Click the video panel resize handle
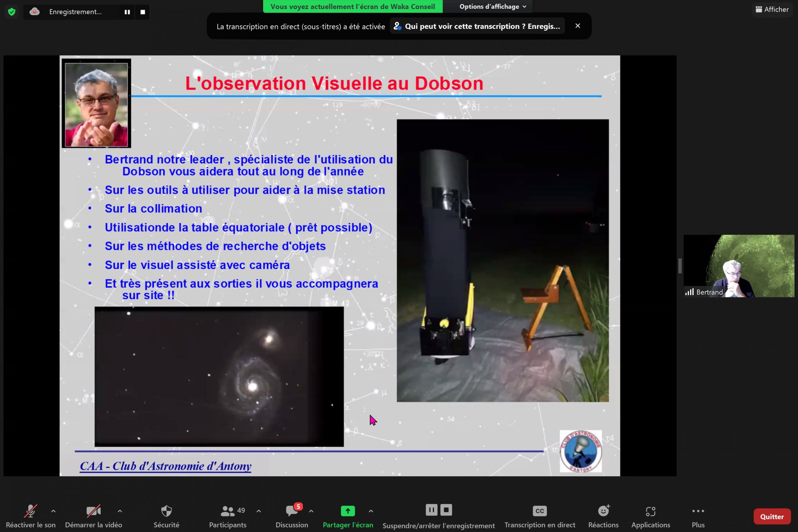The width and height of the screenshot is (798, 532). click(680, 266)
